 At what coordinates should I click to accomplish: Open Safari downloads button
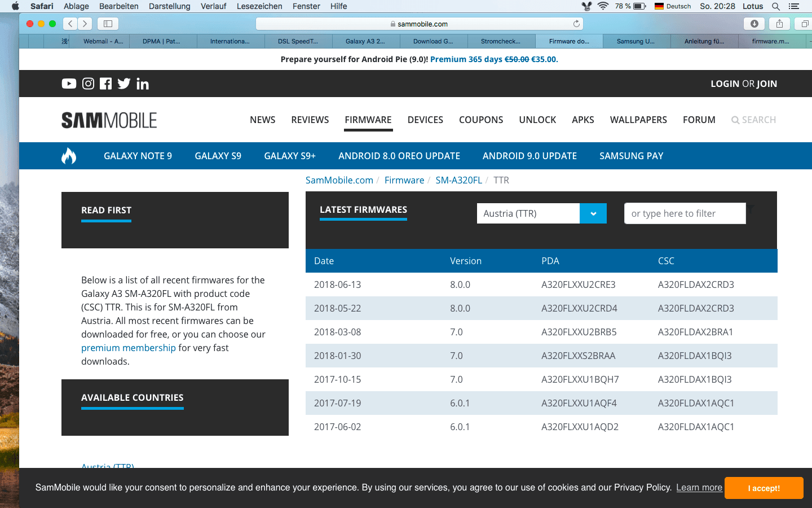coord(754,24)
